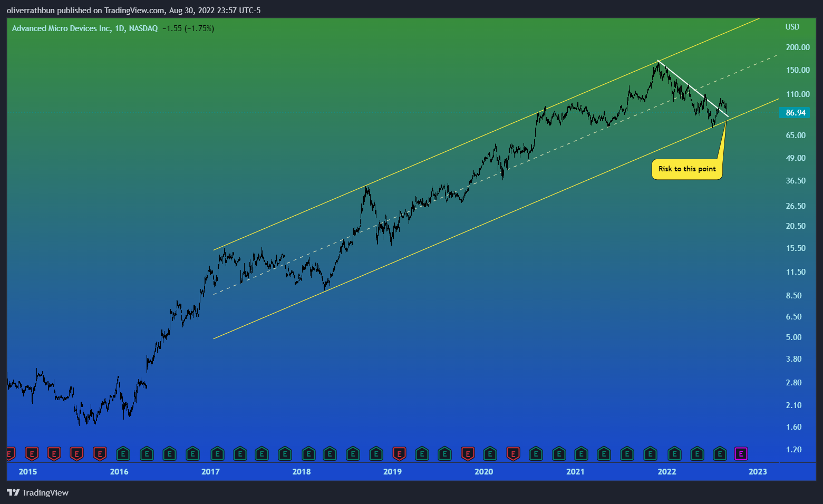
Task: Click the 'NASDAQ' exchange label in the legend
Action: pyautogui.click(x=143, y=28)
